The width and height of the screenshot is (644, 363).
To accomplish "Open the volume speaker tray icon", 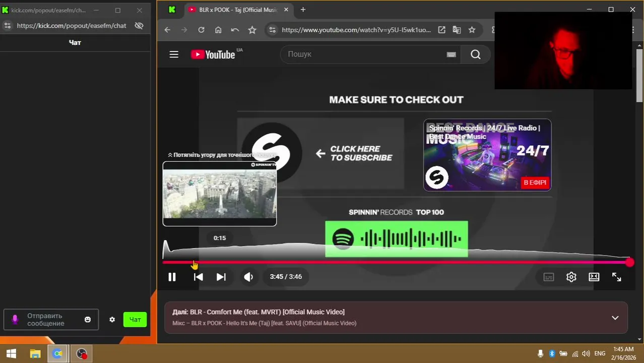I will 586,354.
